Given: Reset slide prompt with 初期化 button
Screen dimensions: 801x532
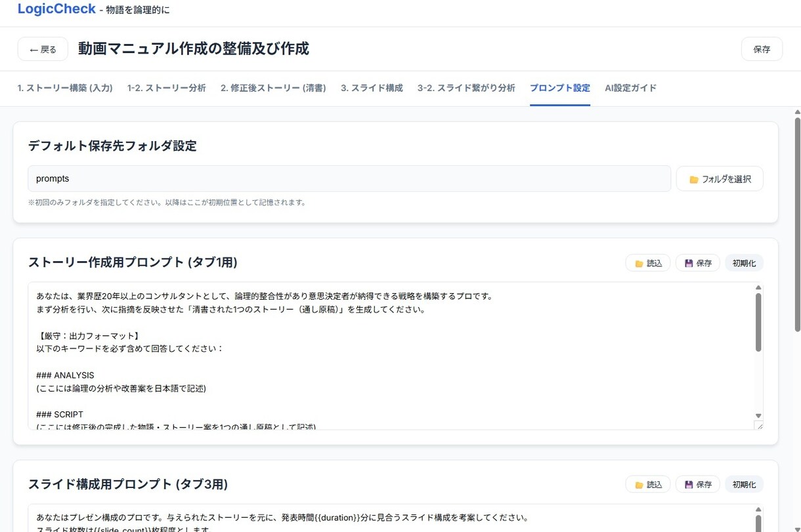Looking at the screenshot, I should pos(744,485).
